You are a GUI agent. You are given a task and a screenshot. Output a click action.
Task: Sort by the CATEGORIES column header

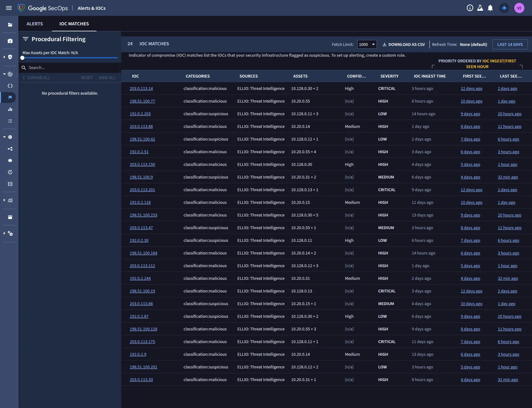point(198,76)
